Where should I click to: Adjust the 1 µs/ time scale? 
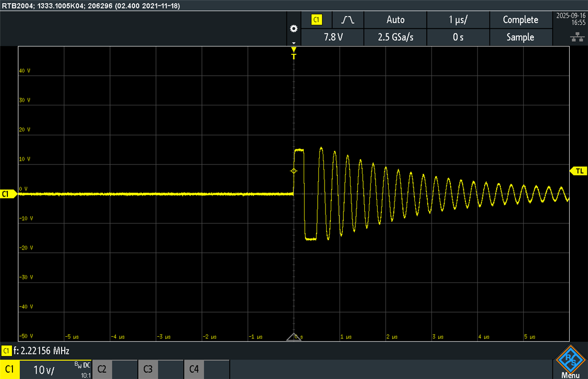[x=458, y=20]
